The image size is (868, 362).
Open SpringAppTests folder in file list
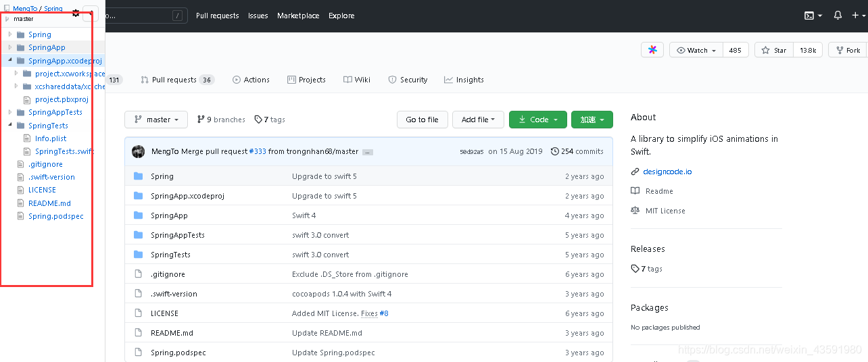tap(178, 235)
